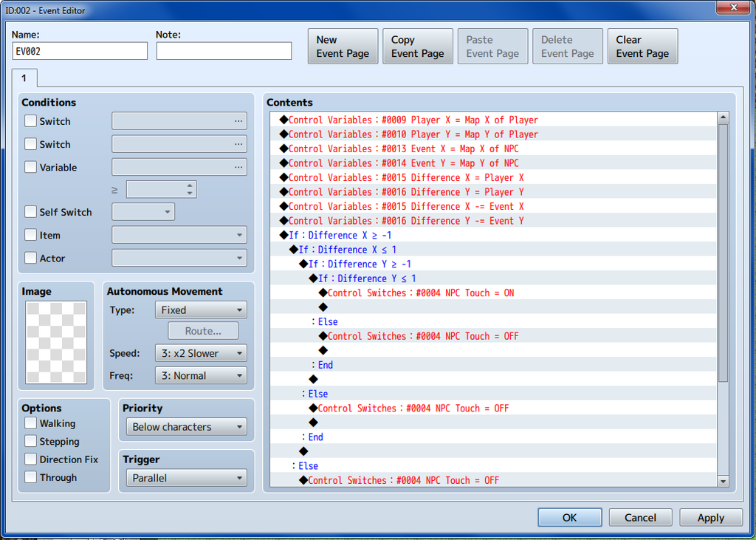Check the Direction Fix option

(x=30, y=459)
